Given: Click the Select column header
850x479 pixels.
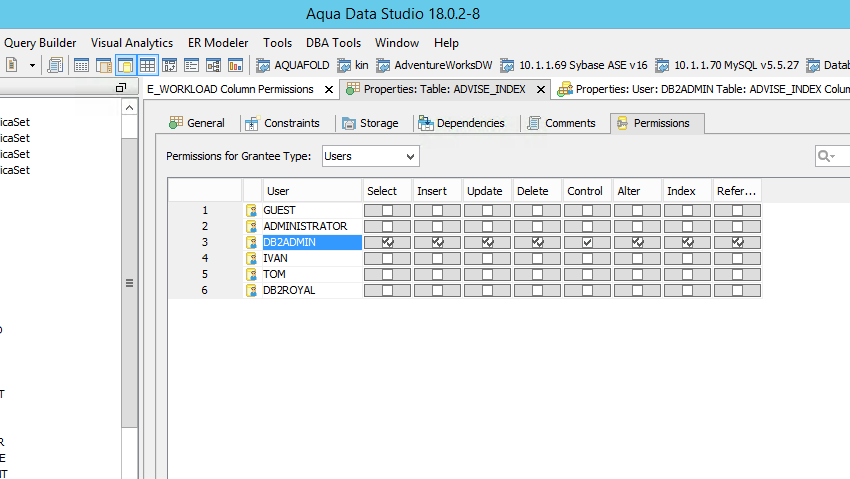Looking at the screenshot, I should tap(387, 191).
